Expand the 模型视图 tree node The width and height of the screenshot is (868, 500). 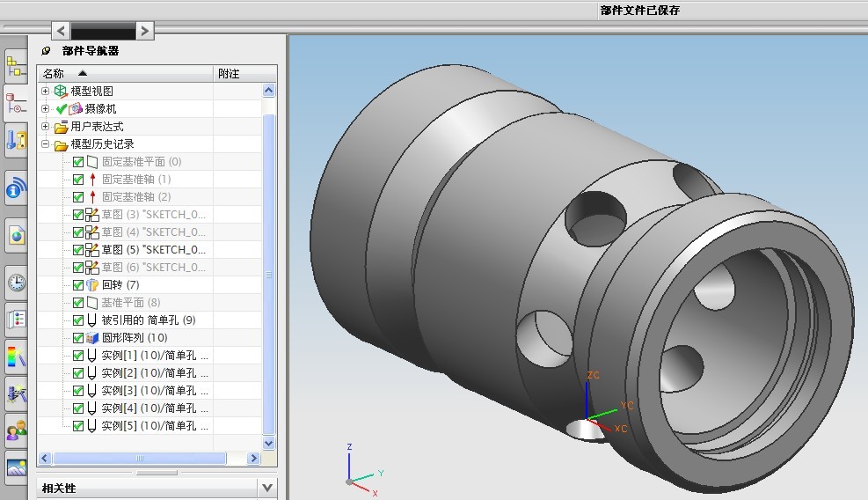point(46,91)
